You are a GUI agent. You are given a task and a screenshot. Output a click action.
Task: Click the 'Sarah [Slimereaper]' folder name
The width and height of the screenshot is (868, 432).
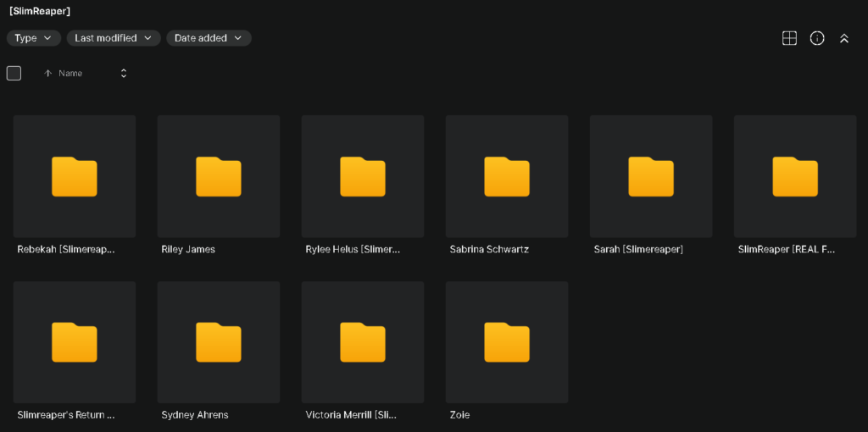638,250
